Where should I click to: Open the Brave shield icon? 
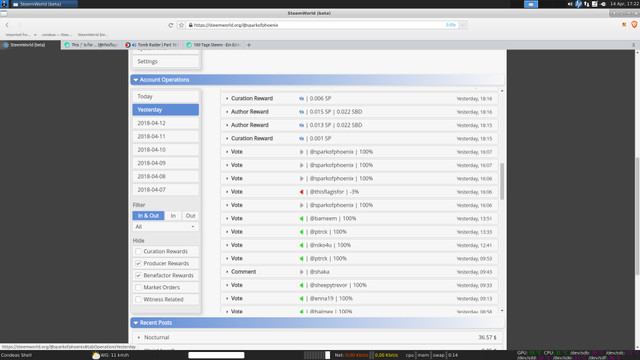pos(634,24)
